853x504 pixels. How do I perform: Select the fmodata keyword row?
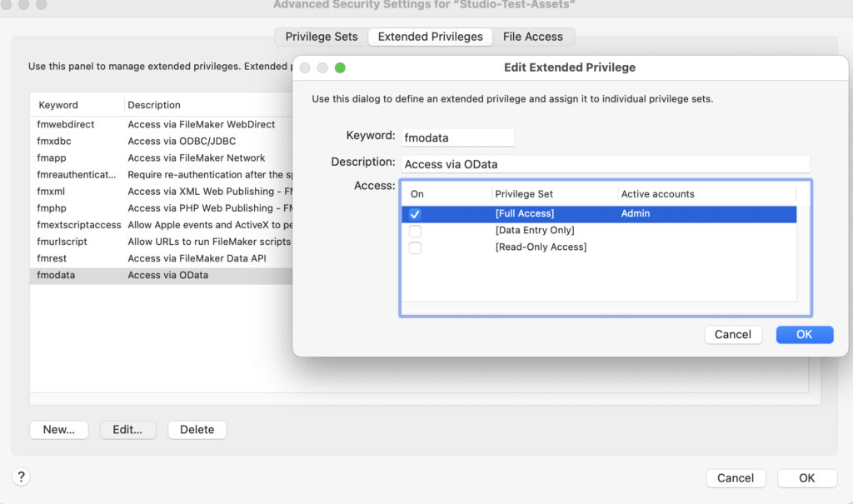click(x=161, y=276)
